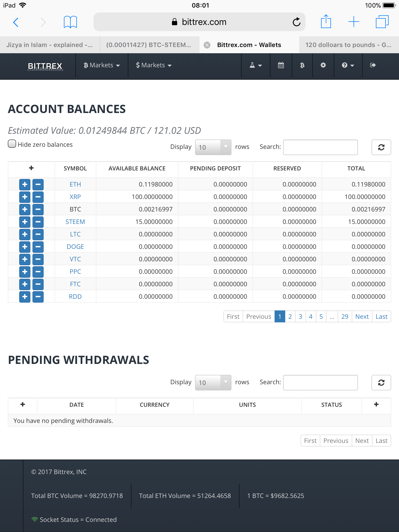The width and height of the screenshot is (399, 532).
Task: Click Next in pending withdrawals pagination
Action: [x=362, y=441]
